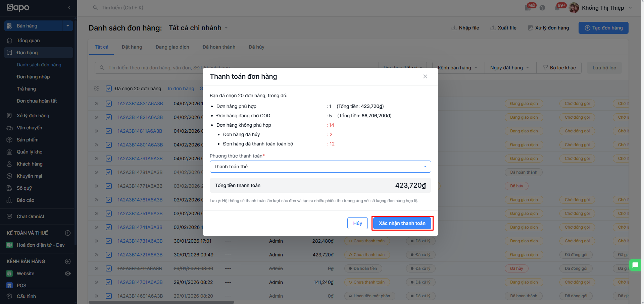Open the notifications bell icon
The image size is (644, 304).
click(x=557, y=8)
